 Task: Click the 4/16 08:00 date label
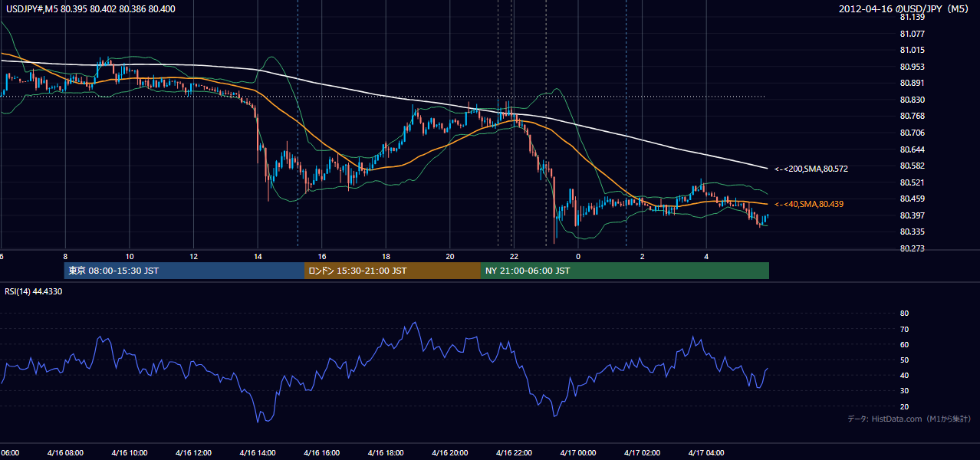[x=65, y=452]
